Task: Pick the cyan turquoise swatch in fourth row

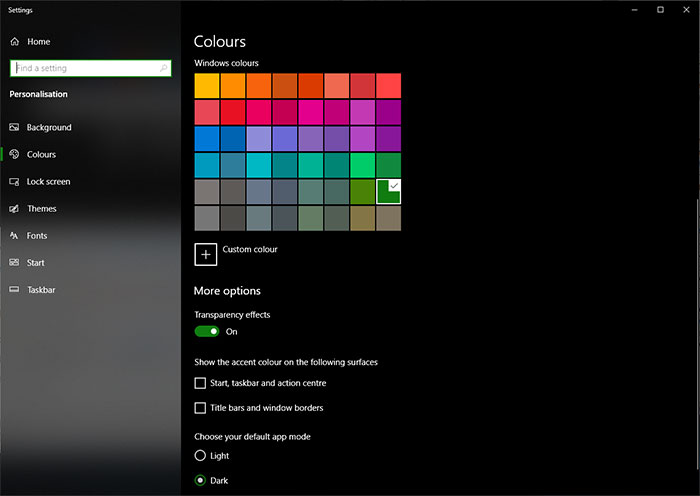Action: (x=258, y=165)
